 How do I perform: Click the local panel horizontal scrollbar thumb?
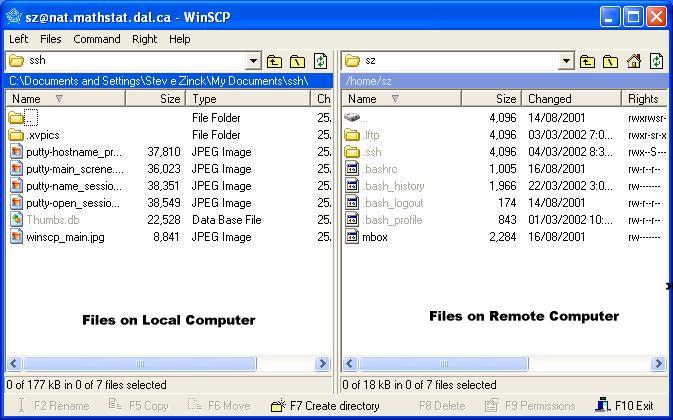pyautogui.click(x=140, y=364)
